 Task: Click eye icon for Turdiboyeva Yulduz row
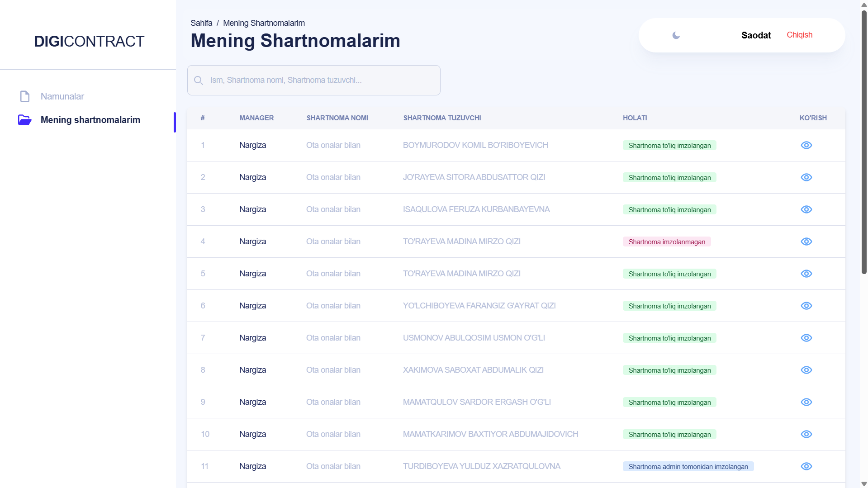point(806,466)
